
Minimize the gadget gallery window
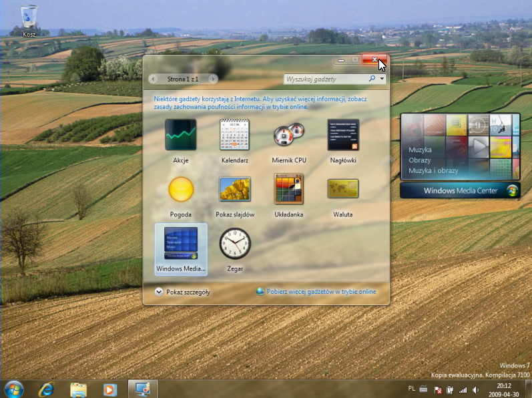click(x=341, y=59)
